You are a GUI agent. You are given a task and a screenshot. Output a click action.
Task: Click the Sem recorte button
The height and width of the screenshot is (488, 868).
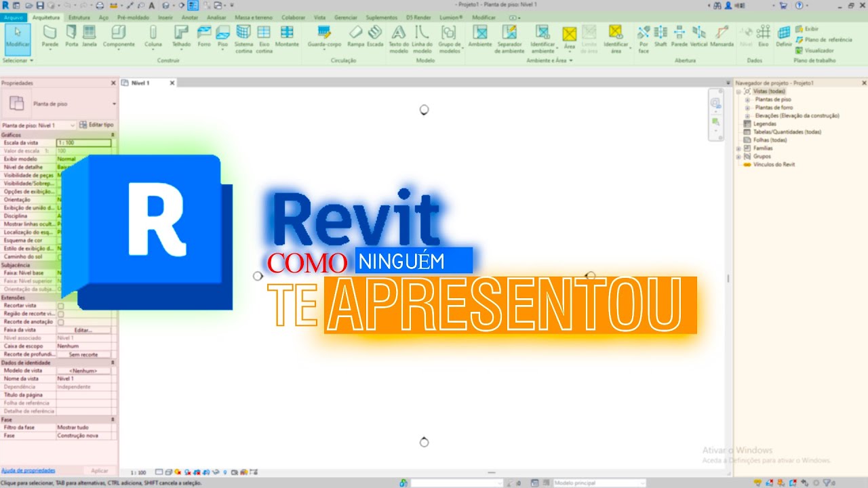pyautogui.click(x=83, y=354)
